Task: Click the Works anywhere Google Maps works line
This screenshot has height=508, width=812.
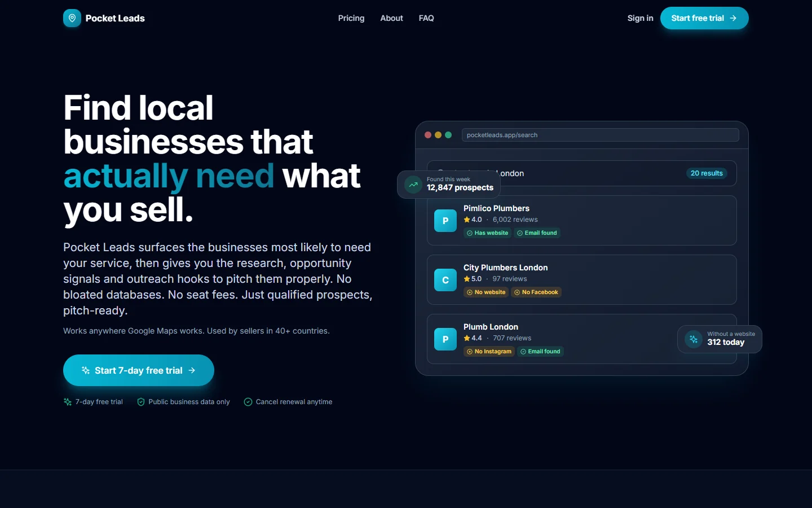Action: pos(196,331)
